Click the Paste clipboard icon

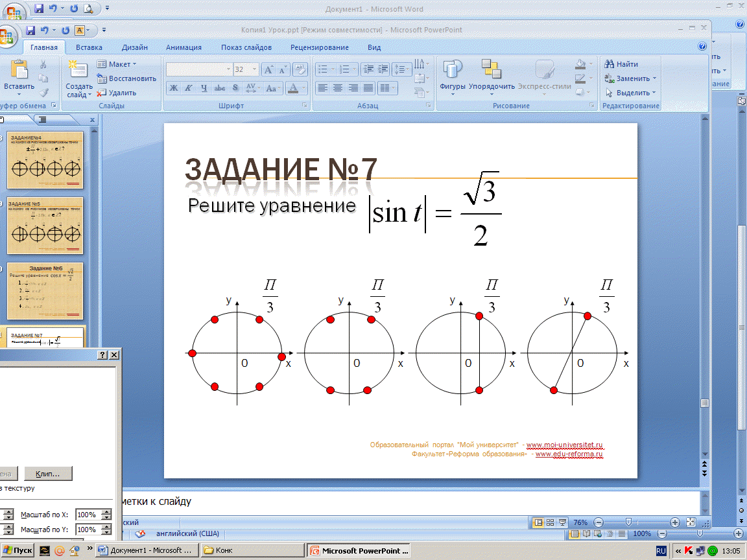19,69
